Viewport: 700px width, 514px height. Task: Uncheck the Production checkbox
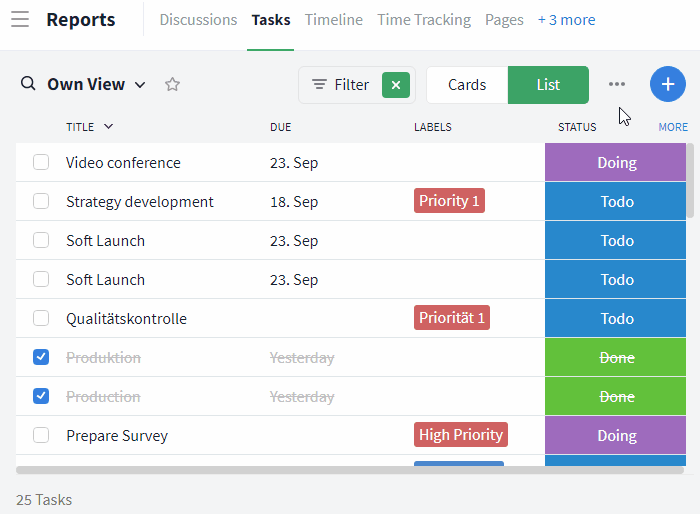[41, 396]
